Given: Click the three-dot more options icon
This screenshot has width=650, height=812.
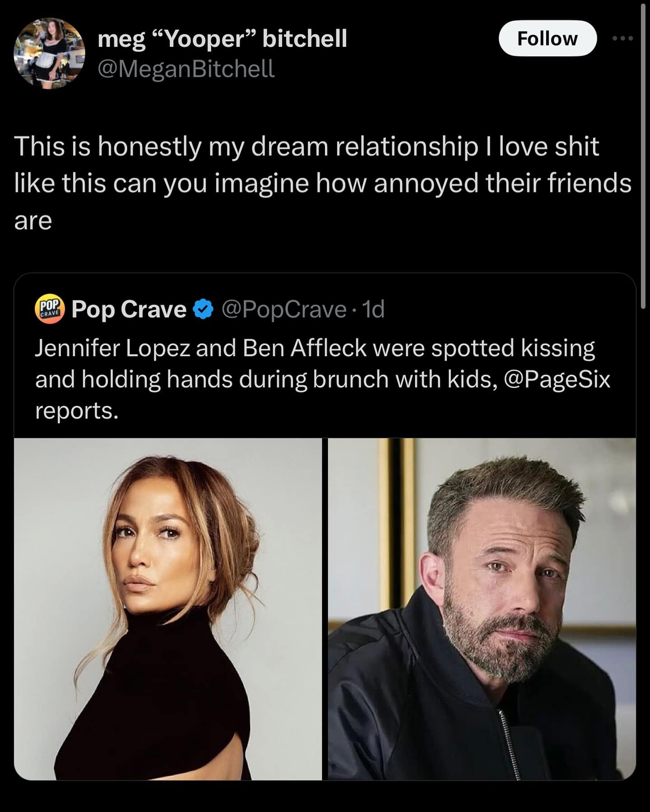Looking at the screenshot, I should click(x=623, y=39).
